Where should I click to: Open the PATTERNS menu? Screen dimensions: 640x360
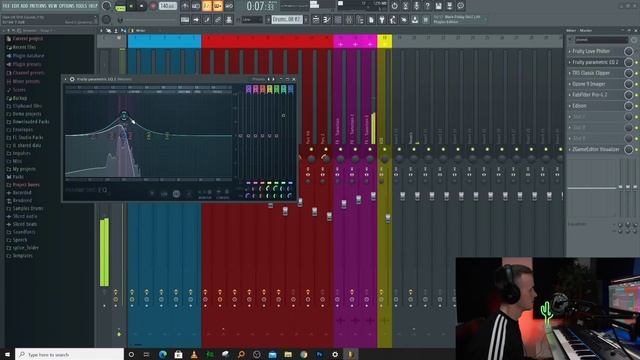pyautogui.click(x=38, y=6)
